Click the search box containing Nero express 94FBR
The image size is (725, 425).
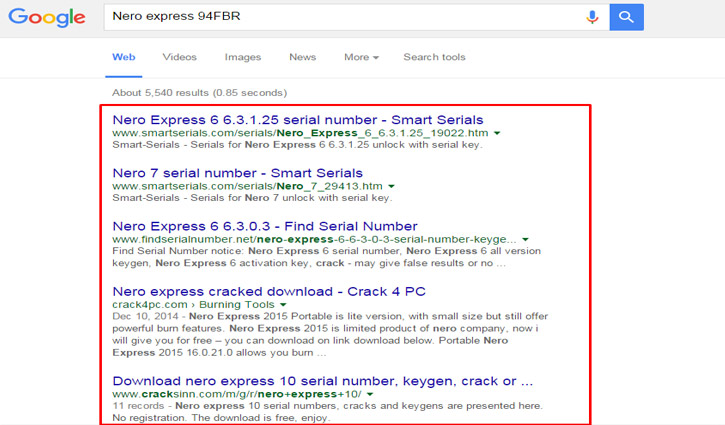pos(340,17)
